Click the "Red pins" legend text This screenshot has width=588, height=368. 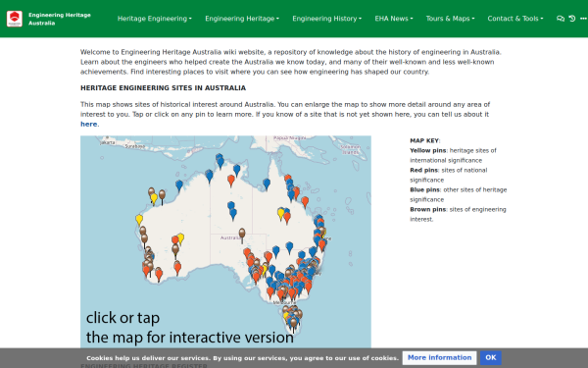click(x=424, y=170)
